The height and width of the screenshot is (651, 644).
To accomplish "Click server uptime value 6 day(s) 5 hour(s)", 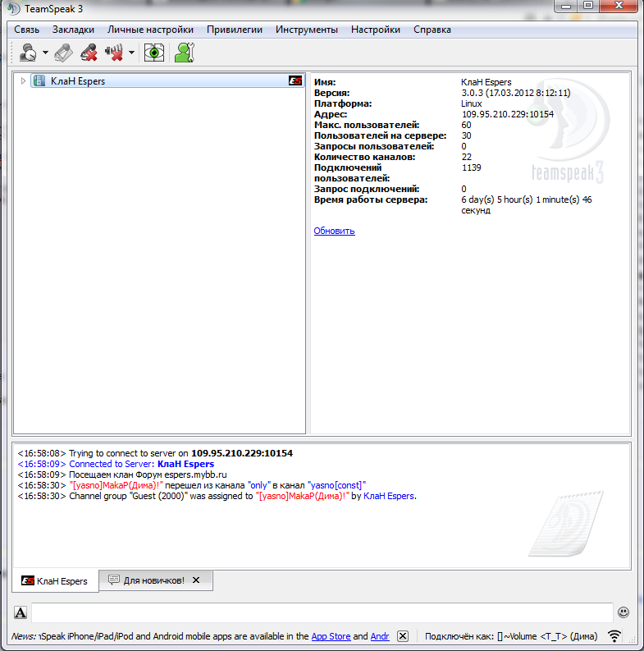I will [x=526, y=204].
